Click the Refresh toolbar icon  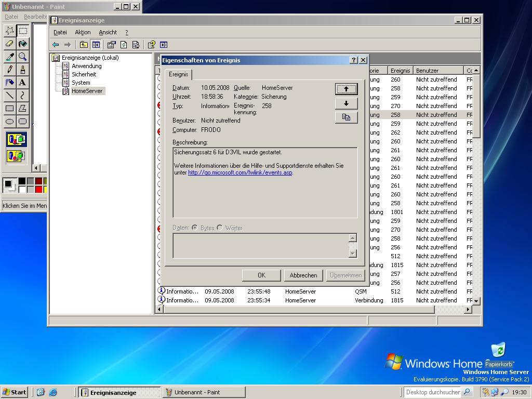(124, 45)
